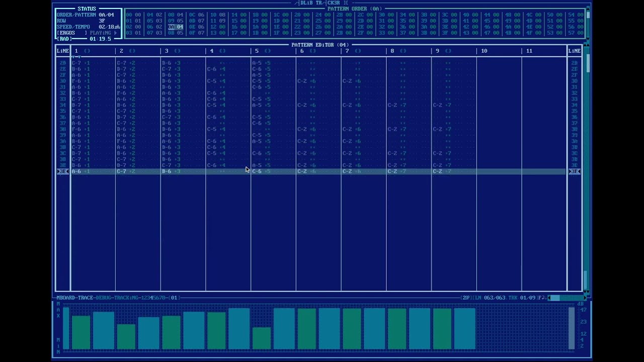644x362 pixels.
Task: Select track 5 header in pattern editor
Action: click(257, 51)
